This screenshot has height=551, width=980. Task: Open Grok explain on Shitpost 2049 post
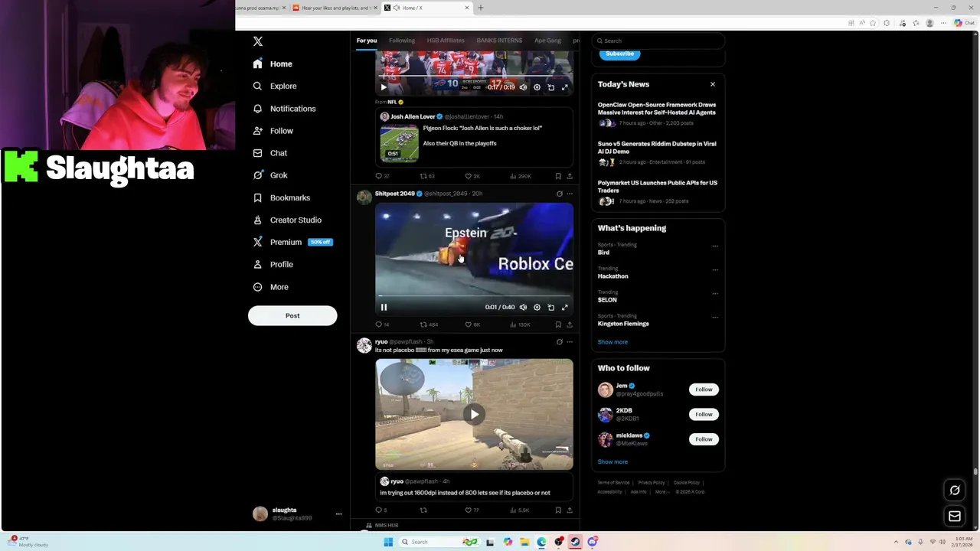click(559, 194)
